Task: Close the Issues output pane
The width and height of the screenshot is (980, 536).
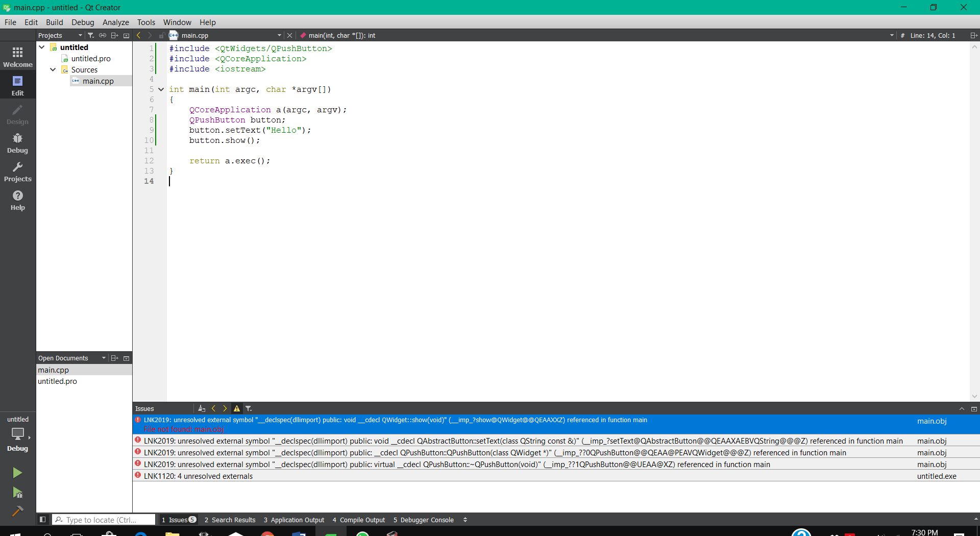Action: (x=974, y=408)
